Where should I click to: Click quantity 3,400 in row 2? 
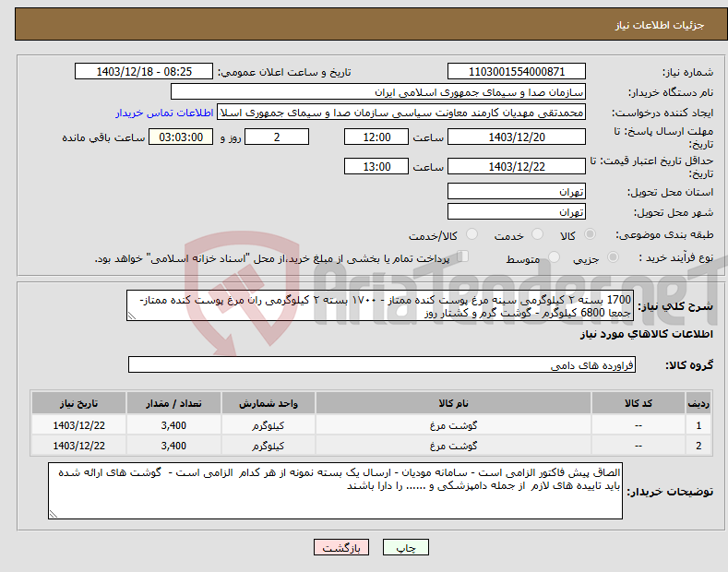pyautogui.click(x=173, y=446)
